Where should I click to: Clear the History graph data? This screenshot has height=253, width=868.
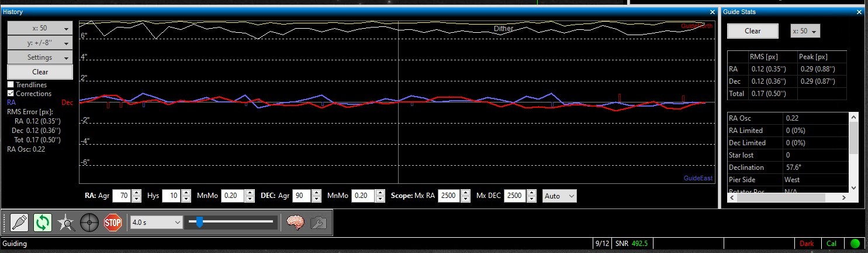click(x=40, y=72)
